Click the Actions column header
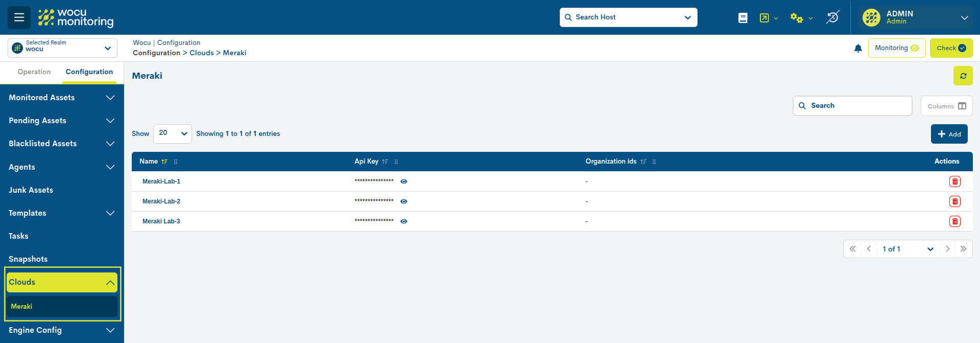Image resolution: width=980 pixels, height=343 pixels. (947, 162)
